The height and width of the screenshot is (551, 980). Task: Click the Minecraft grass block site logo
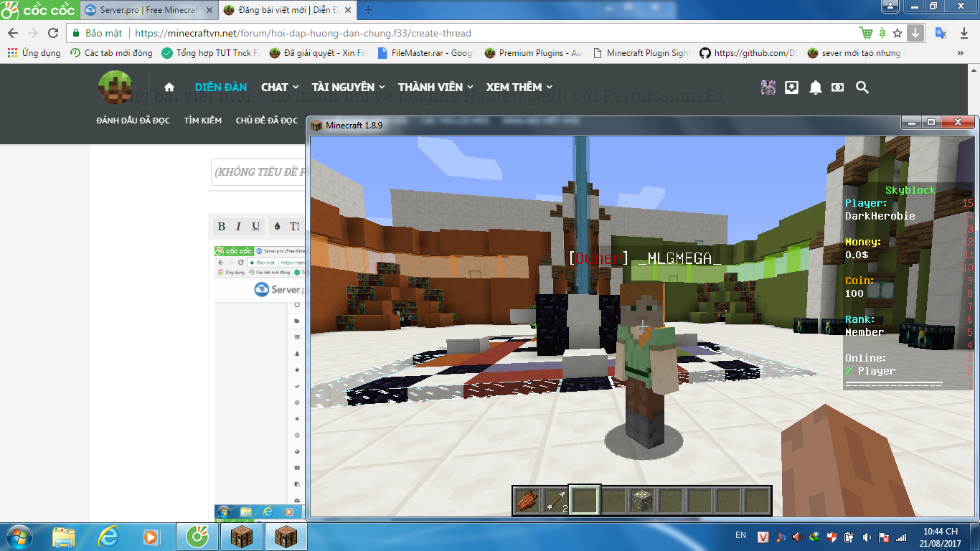click(115, 88)
